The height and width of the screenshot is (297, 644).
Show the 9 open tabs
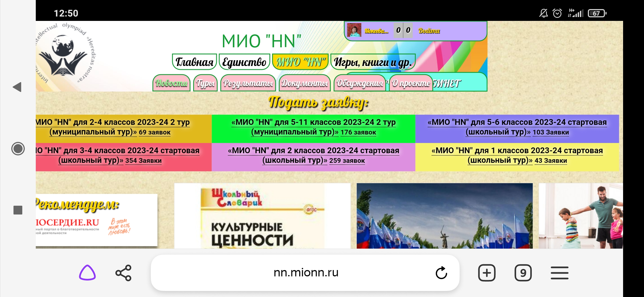point(523,273)
